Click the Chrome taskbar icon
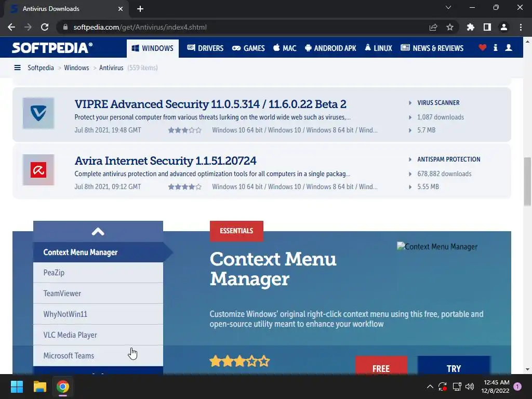Screen dimensions: 532x399 pyautogui.click(x=63, y=387)
